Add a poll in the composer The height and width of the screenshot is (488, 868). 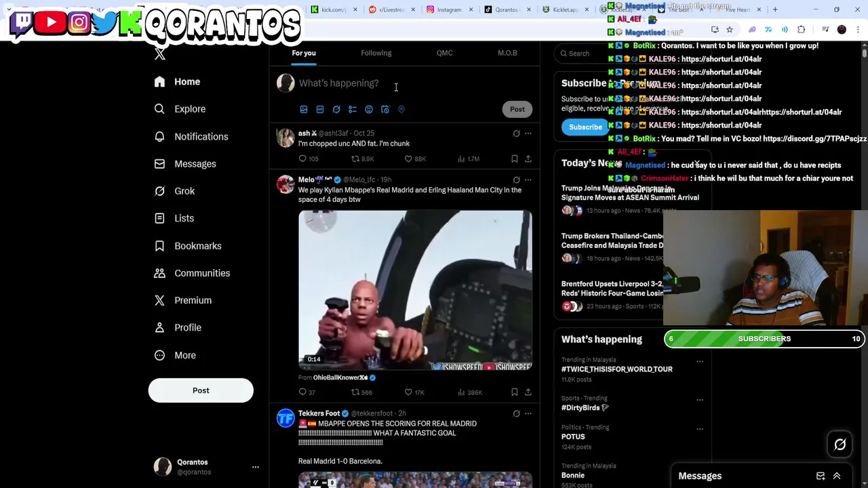pyautogui.click(x=353, y=109)
